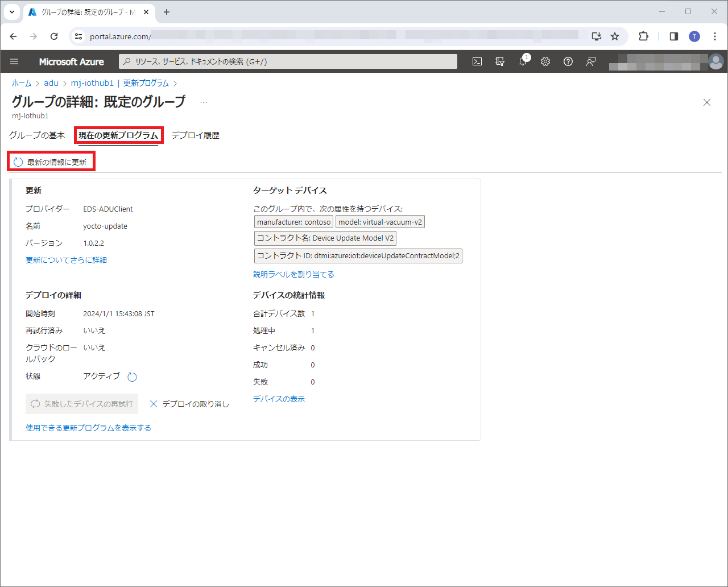This screenshot has width=728, height=587.
Task: Click 最新の情報に更新 refresh button
Action: (x=51, y=162)
